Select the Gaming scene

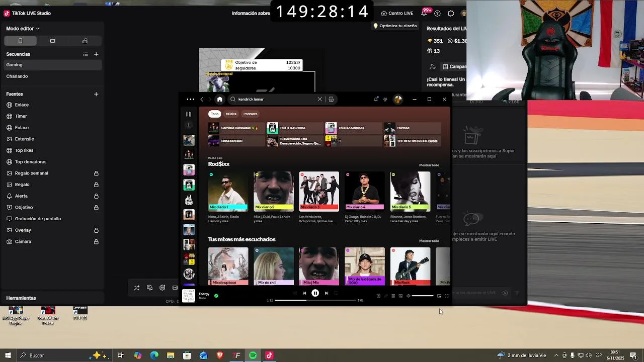52,65
